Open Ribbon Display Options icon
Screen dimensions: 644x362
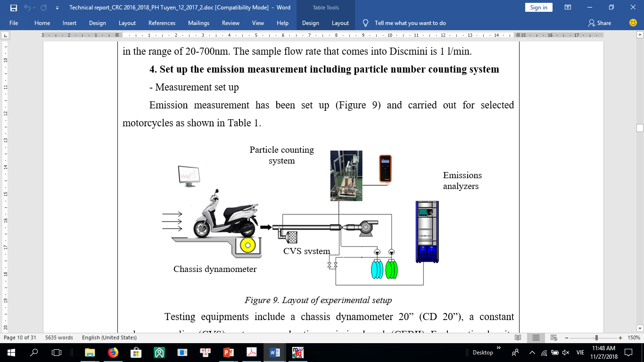tap(568, 8)
